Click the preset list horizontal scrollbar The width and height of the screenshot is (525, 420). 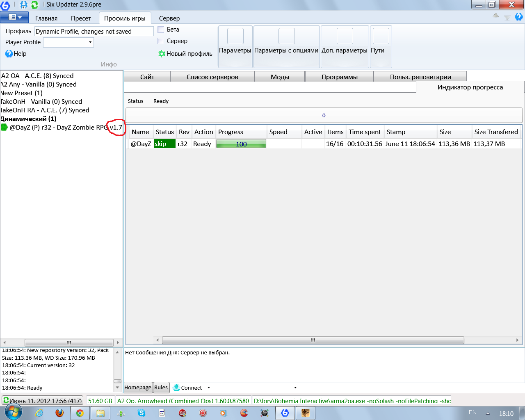click(x=69, y=342)
